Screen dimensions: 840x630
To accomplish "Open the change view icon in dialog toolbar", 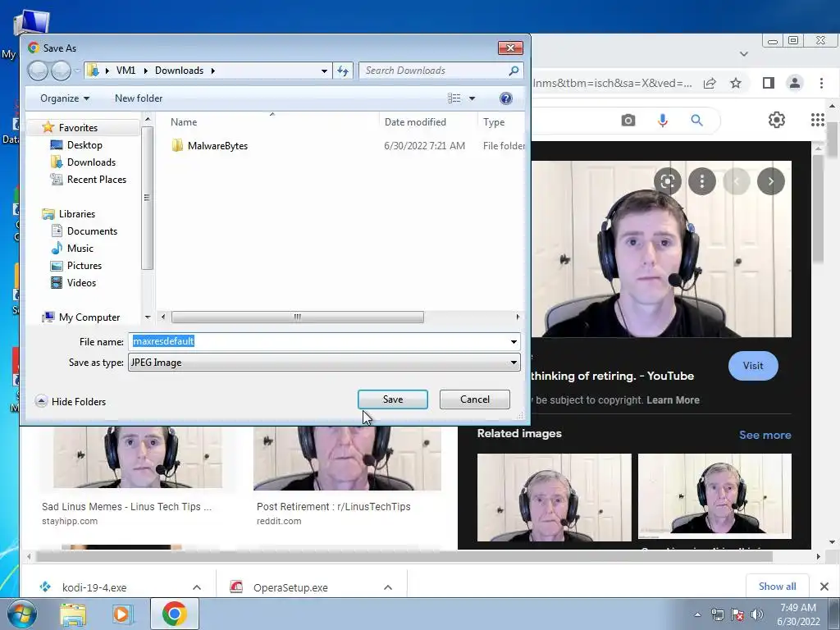I will [454, 98].
